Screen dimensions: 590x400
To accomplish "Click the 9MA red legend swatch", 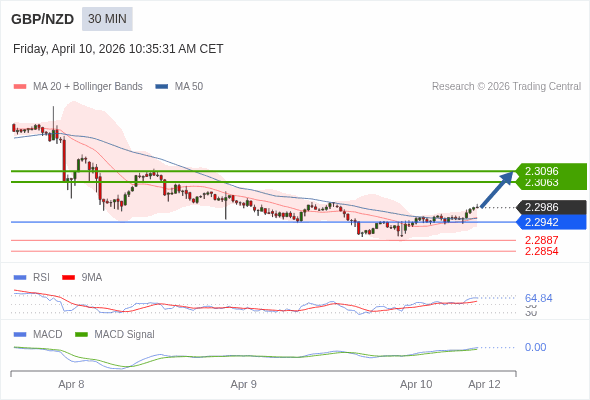I will (x=68, y=278).
